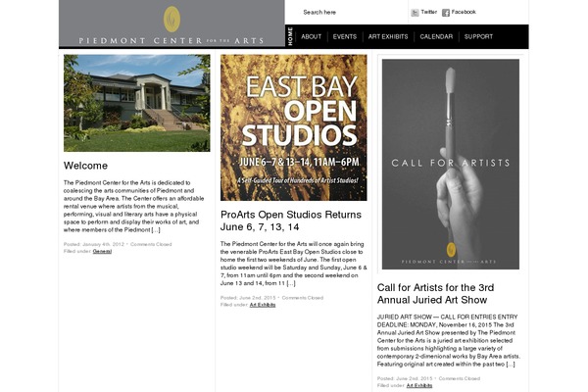
Task: Click the gold Piedmont Center logo
Action: tap(171, 19)
